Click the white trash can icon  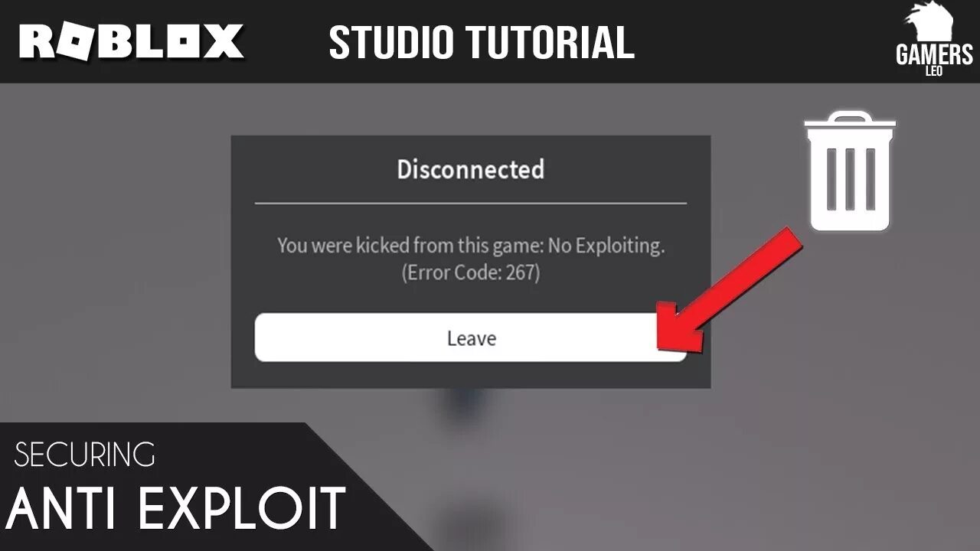pyautogui.click(x=851, y=171)
